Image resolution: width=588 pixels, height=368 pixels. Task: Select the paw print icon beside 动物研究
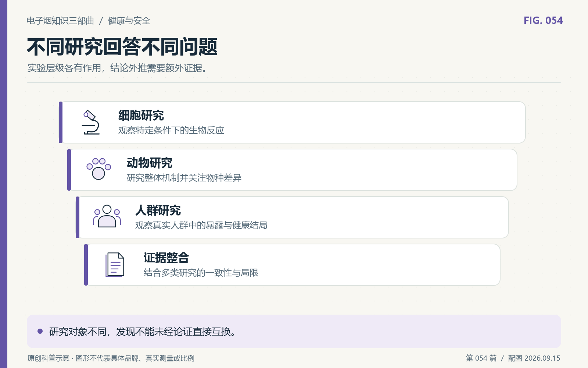tap(98, 169)
